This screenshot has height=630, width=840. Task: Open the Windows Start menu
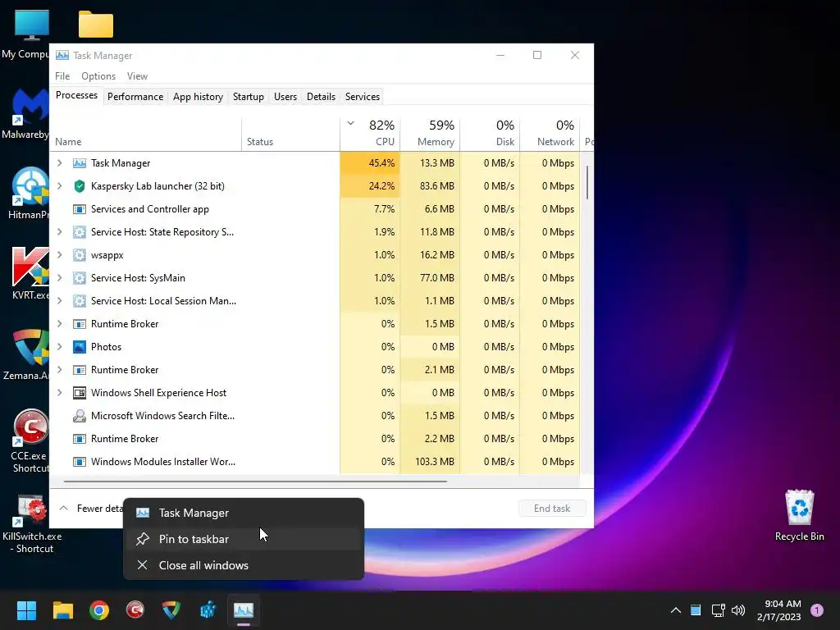click(26, 610)
